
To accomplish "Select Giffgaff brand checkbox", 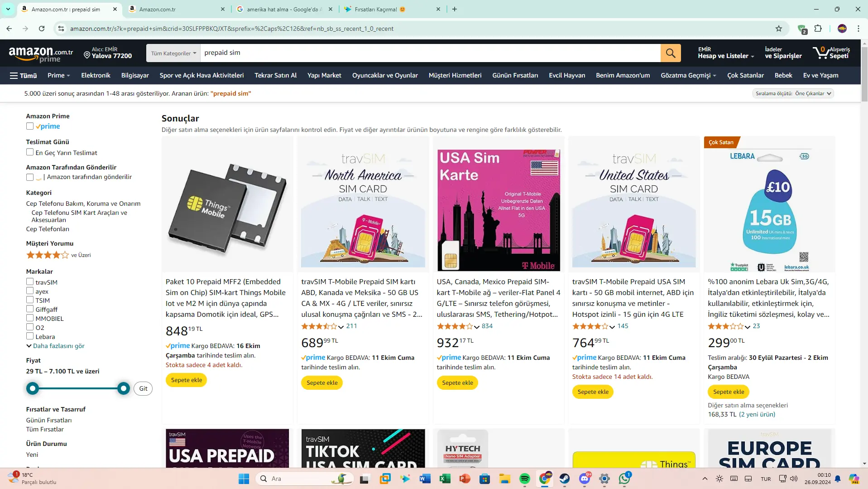I will tap(30, 309).
